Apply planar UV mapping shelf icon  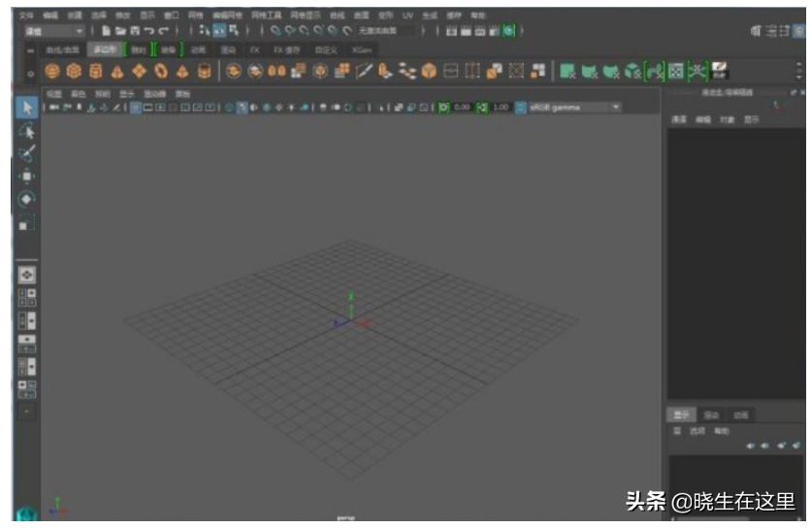tap(568, 71)
